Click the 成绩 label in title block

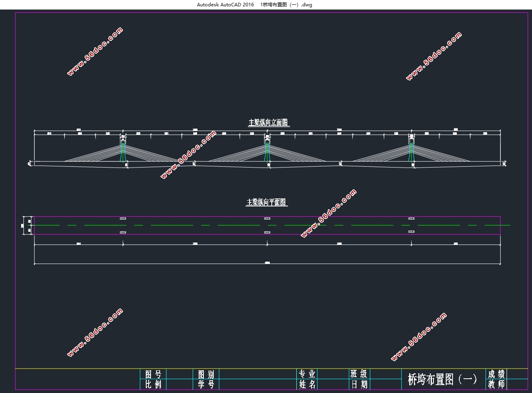click(x=497, y=374)
